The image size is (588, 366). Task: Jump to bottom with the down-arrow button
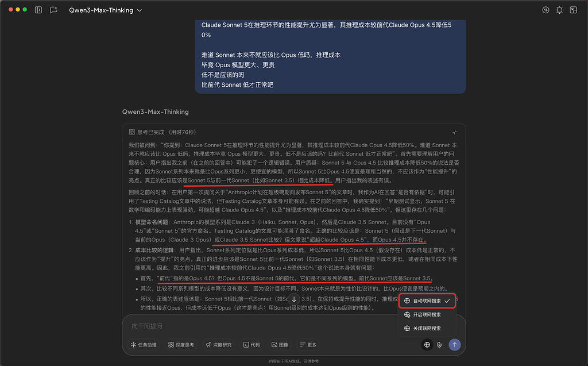point(294,299)
